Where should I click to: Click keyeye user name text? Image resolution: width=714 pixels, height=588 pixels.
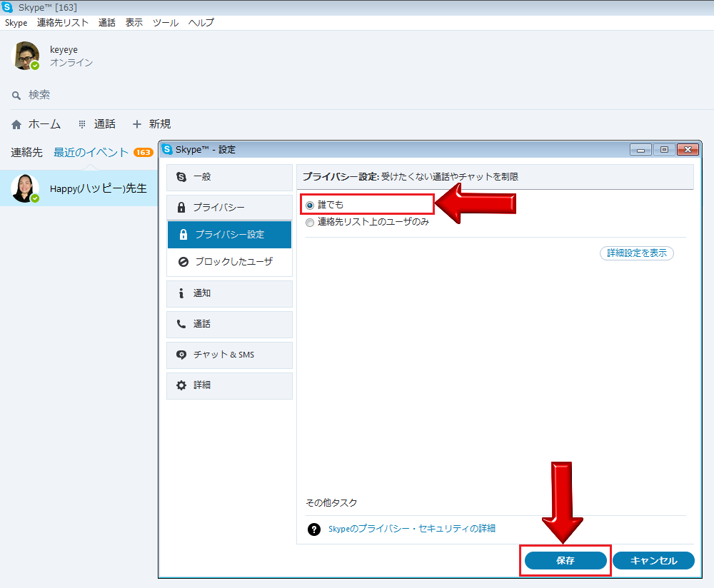tap(64, 50)
